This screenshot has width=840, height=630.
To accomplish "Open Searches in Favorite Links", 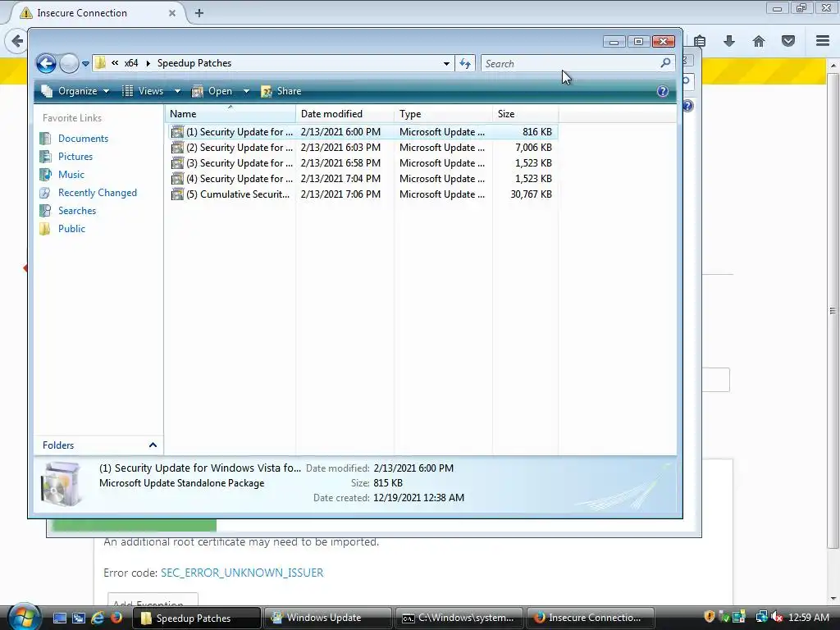I will 77,211.
